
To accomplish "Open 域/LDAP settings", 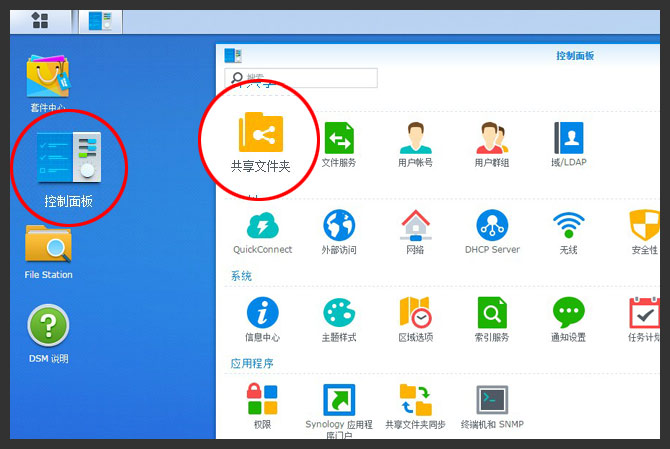I will 569,144.
